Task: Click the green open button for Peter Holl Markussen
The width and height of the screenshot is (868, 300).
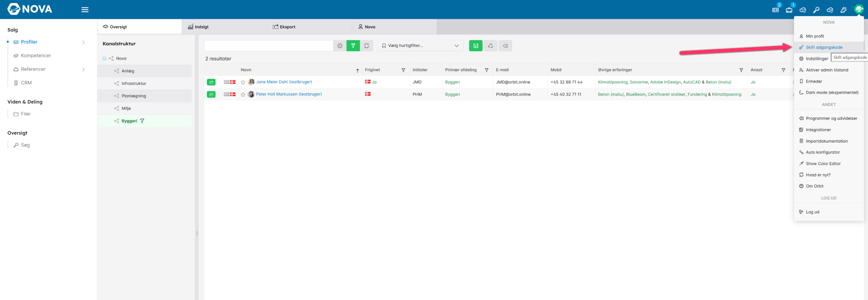Action: coord(211,95)
